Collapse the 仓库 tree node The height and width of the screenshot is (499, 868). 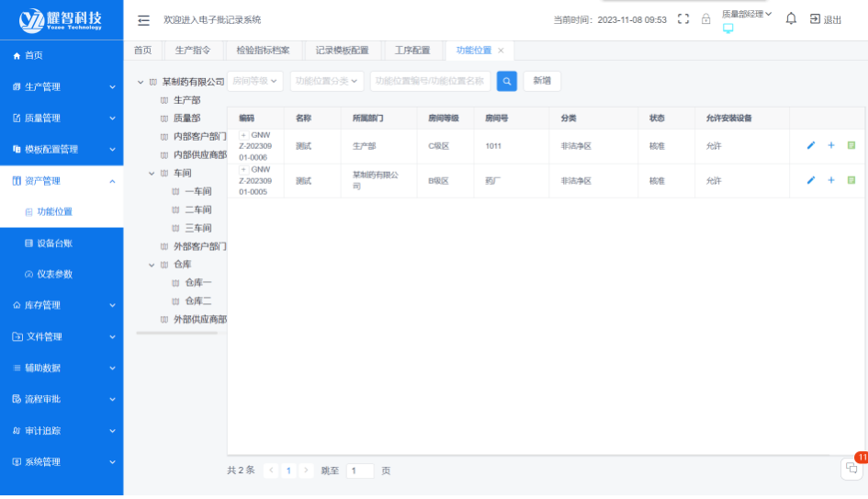[x=152, y=265]
